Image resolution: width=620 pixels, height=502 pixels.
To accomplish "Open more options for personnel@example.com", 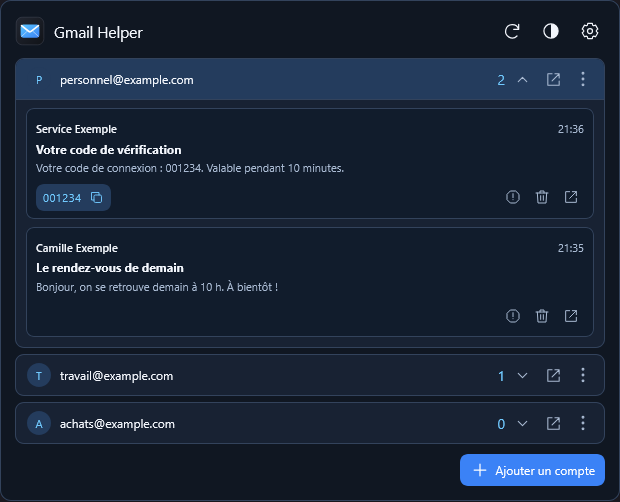I will point(583,79).
